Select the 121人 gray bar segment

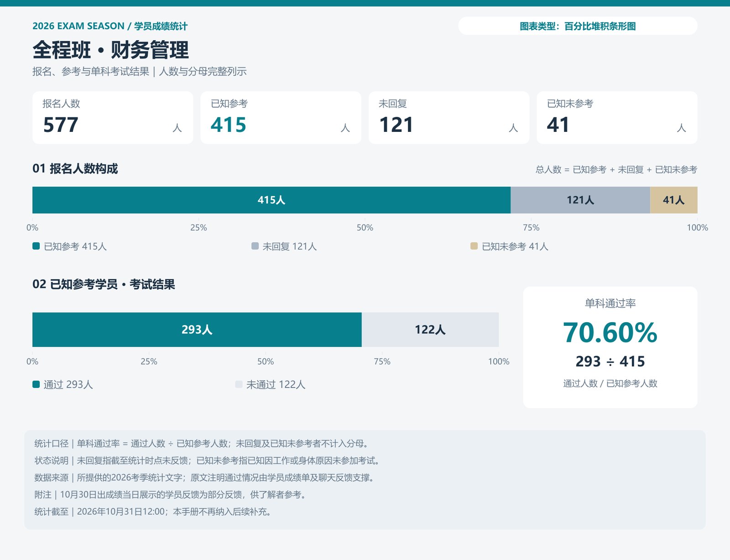[580, 200]
